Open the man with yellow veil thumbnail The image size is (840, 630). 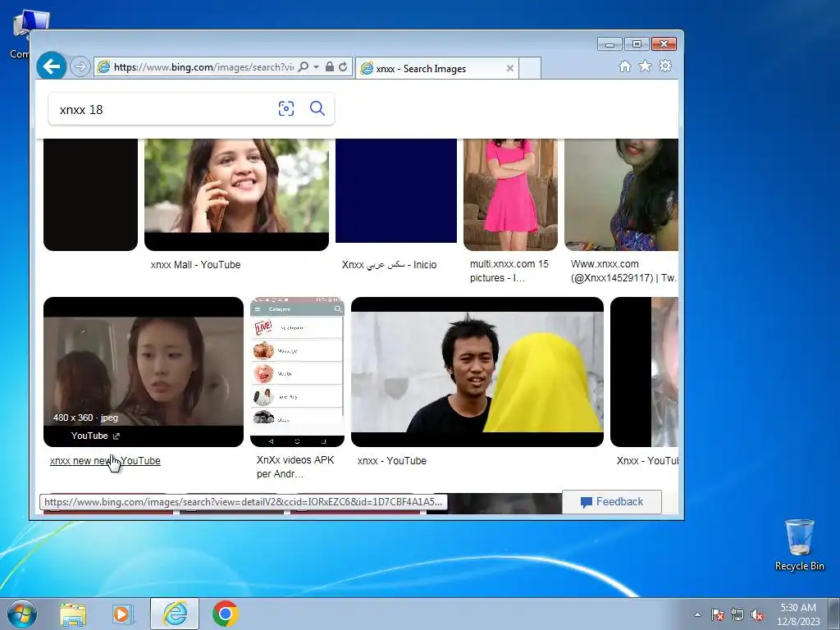coord(477,372)
